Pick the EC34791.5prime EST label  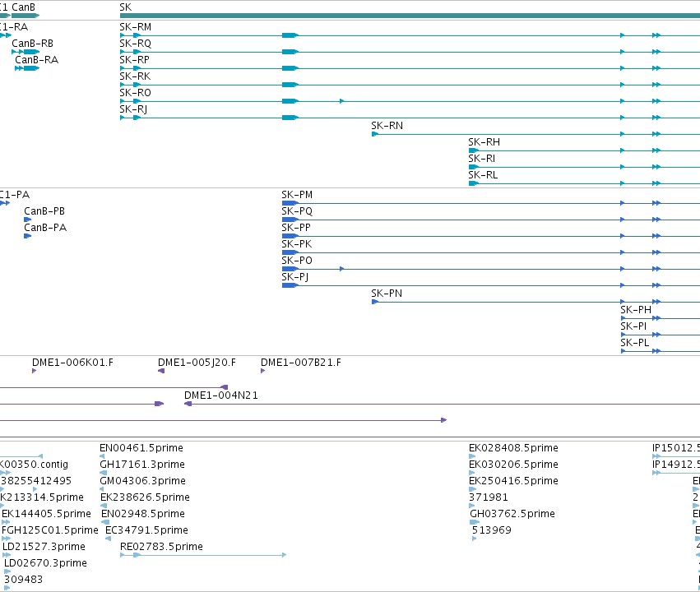[146, 530]
